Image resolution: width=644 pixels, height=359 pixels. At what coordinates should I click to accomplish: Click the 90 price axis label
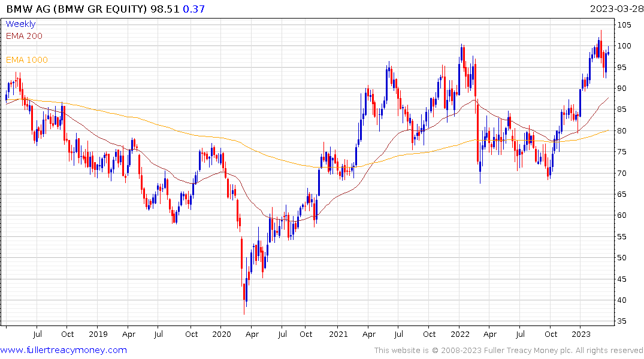click(x=622, y=88)
